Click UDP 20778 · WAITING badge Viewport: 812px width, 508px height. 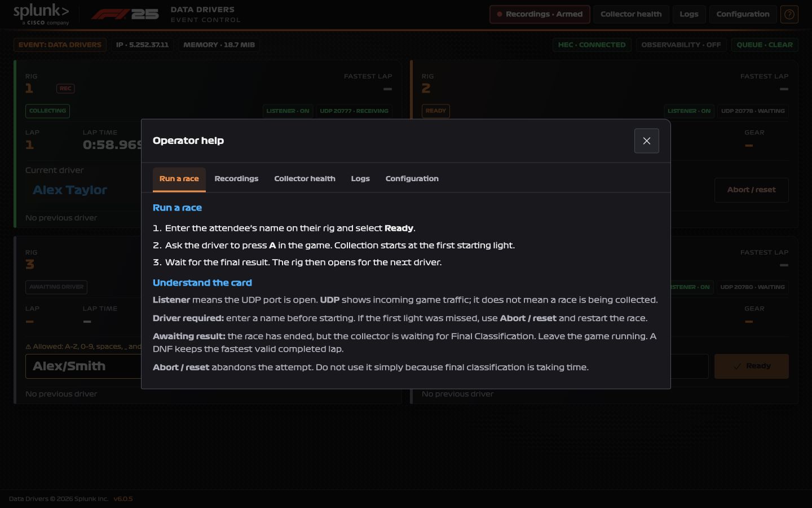click(753, 111)
